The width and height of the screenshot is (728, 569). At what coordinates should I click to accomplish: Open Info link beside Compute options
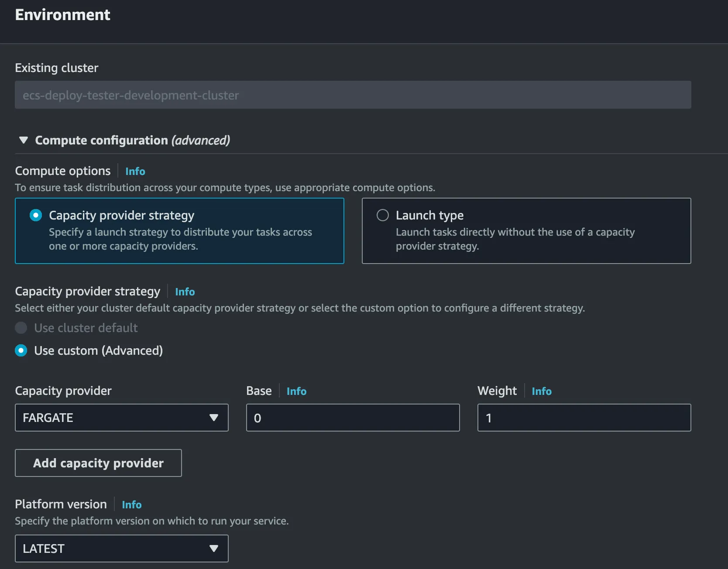135,171
